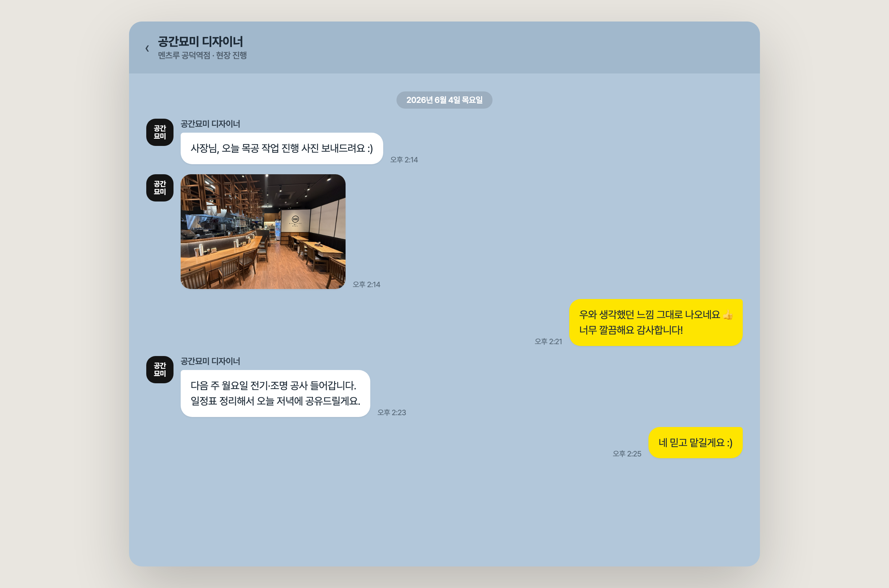
Task: Select message 사장님, 오늘 목공 작업 진행 사진 보내드려요
Action: [282, 148]
